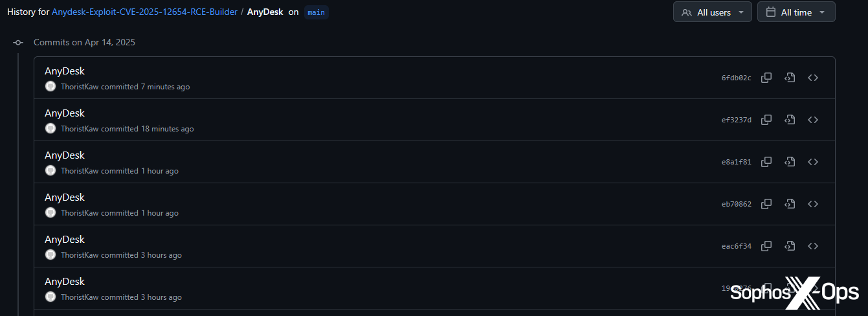Open the main branch selector
The width and height of the screenshot is (868, 316).
(x=317, y=12)
